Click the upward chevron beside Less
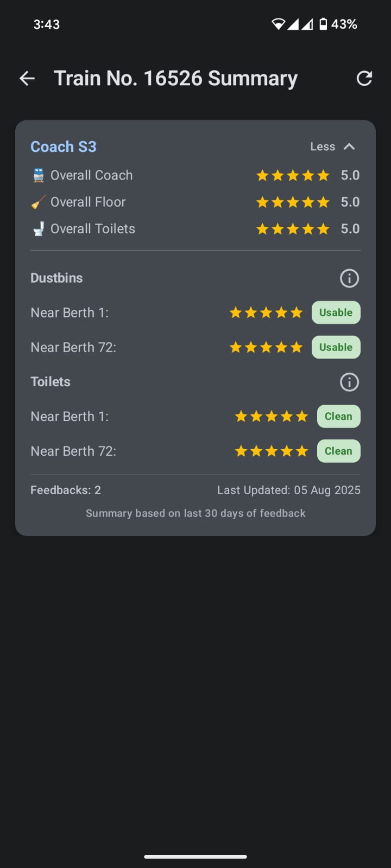 point(350,146)
